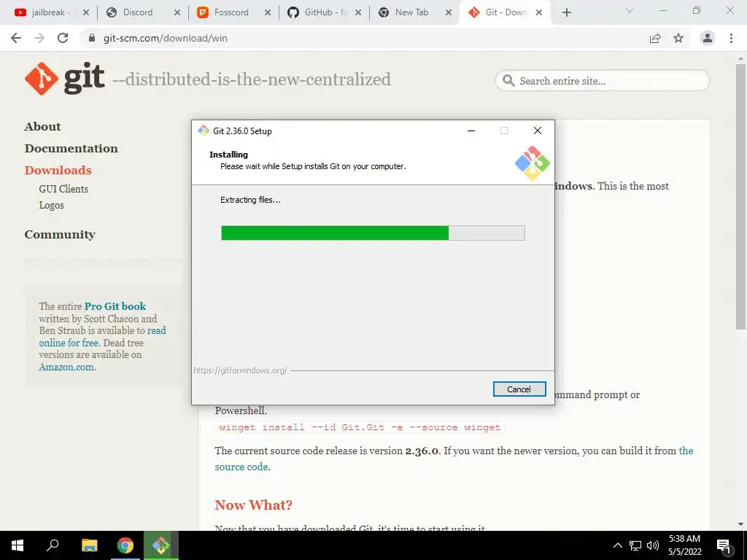Click the Git setup installation progress bar
The height and width of the screenshot is (560, 747).
tap(373, 233)
